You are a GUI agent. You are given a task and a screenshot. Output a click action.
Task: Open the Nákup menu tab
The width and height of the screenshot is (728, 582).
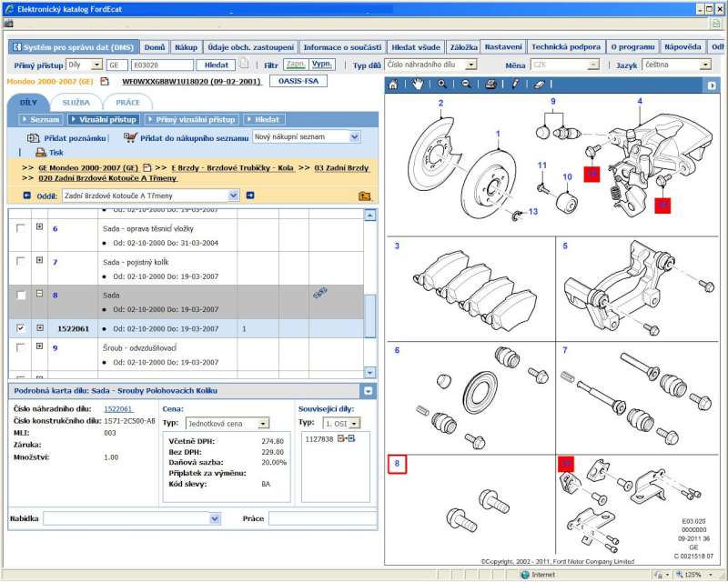(x=186, y=47)
